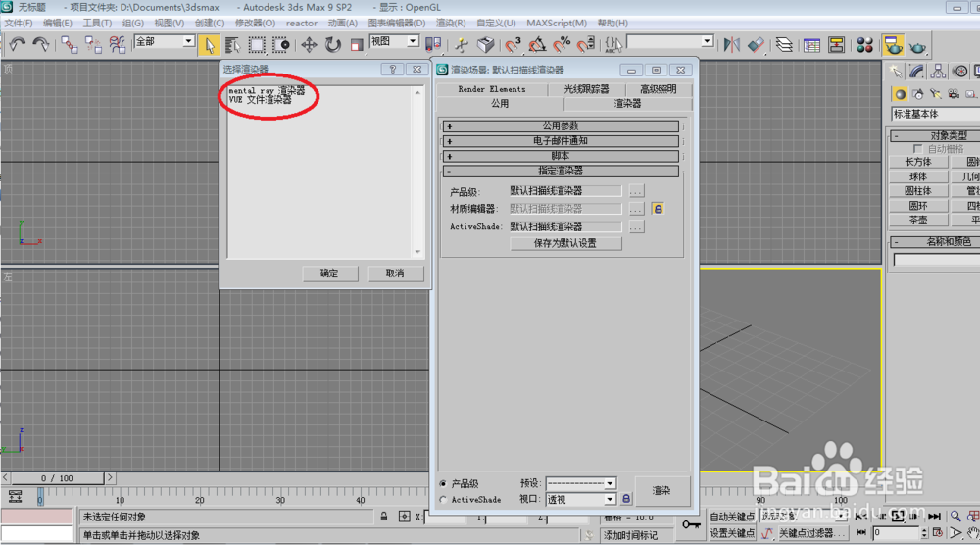Select 产品级 radio button

click(x=443, y=484)
